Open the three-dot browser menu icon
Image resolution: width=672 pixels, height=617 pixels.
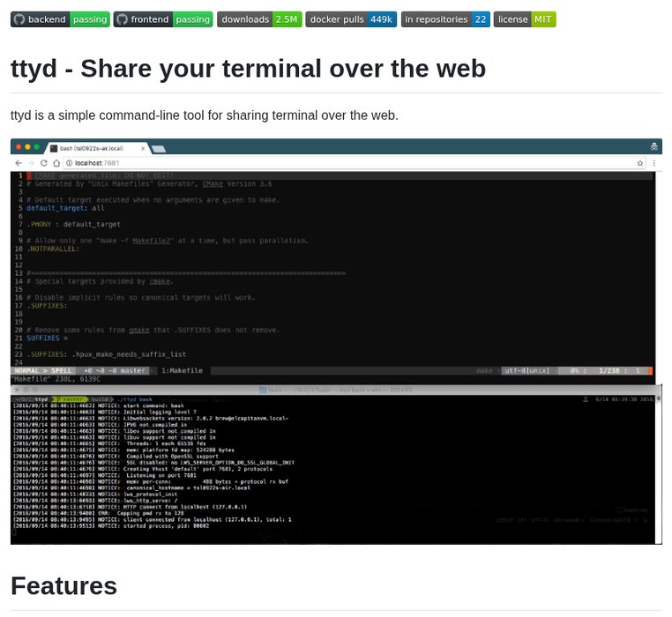click(653, 163)
